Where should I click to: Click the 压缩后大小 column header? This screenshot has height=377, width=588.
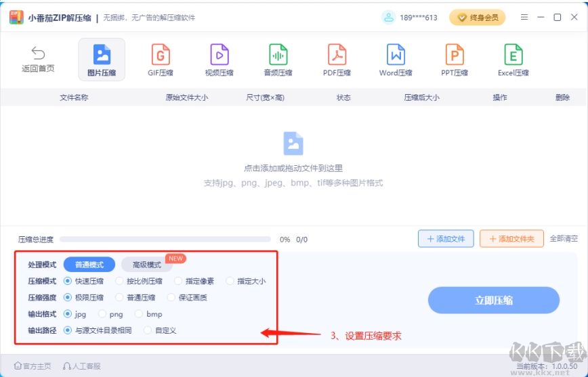tap(422, 97)
